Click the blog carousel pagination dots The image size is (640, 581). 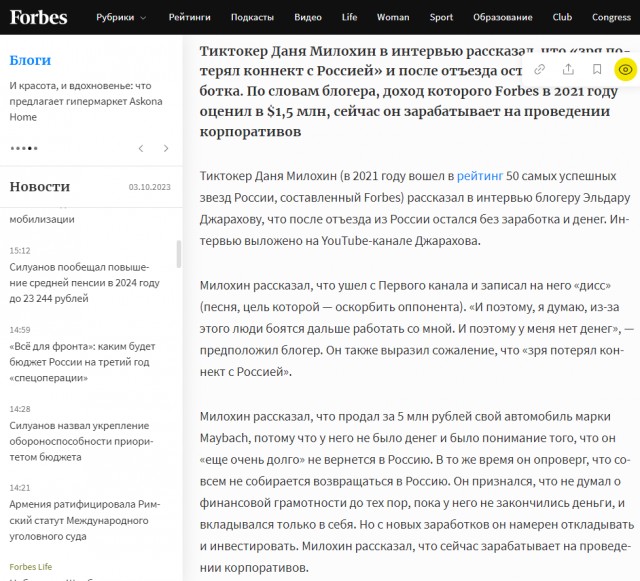pos(24,148)
